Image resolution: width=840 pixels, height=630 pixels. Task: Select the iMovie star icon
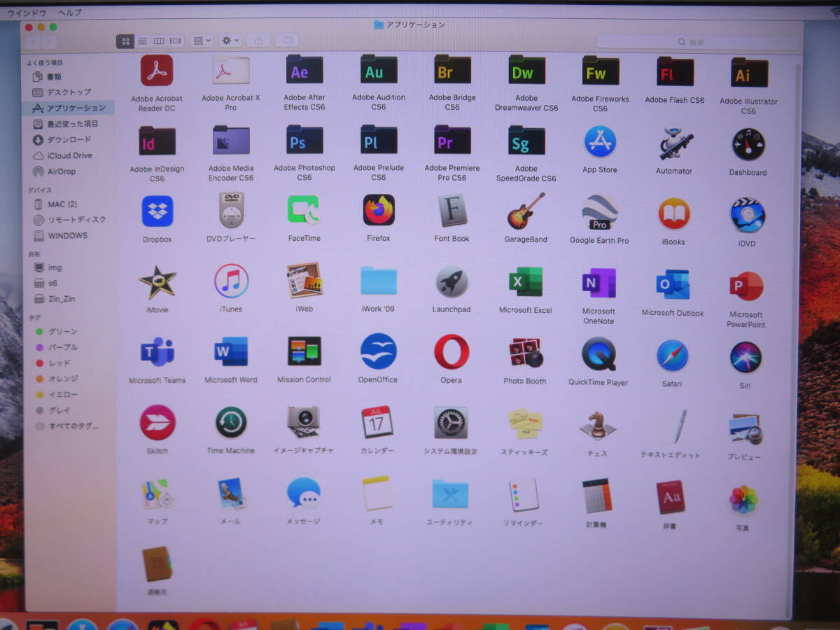click(x=157, y=281)
